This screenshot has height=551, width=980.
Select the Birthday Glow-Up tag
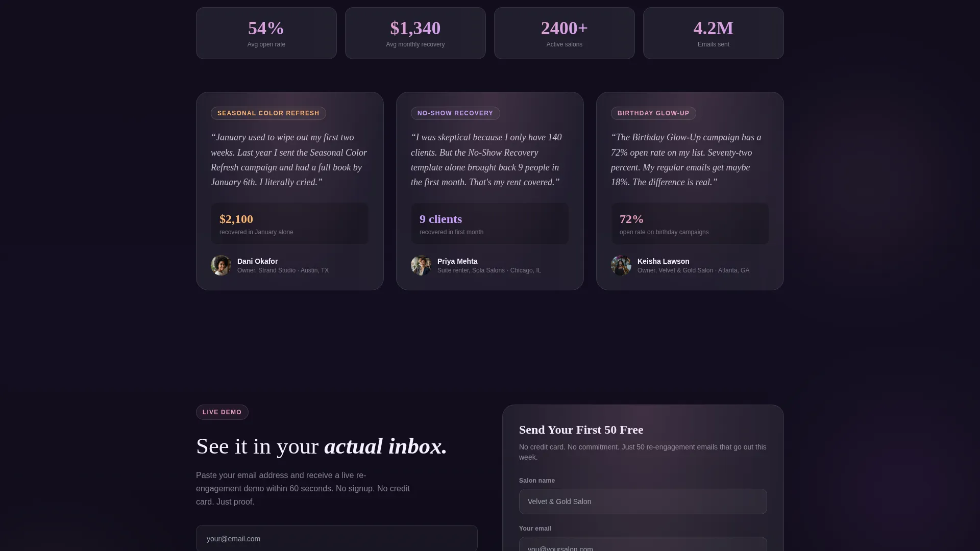tap(653, 113)
